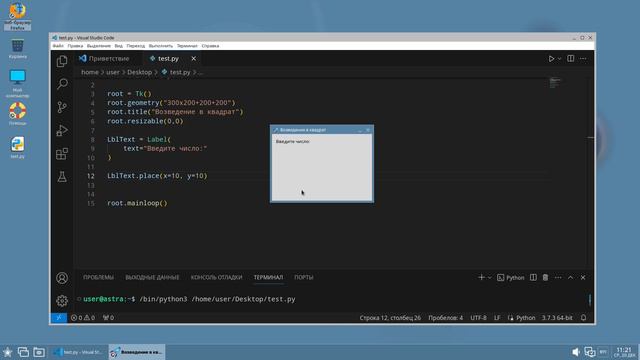
Task: Open the Файл menu
Action: tap(58, 46)
